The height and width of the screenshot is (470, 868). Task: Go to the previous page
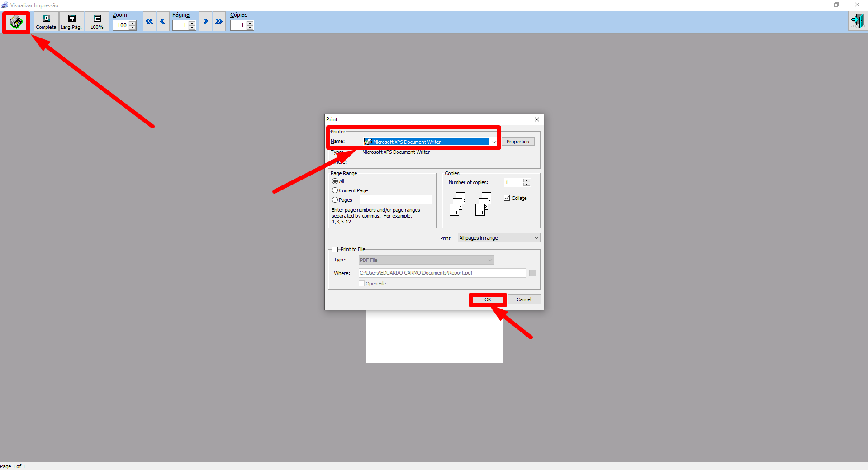(163, 21)
